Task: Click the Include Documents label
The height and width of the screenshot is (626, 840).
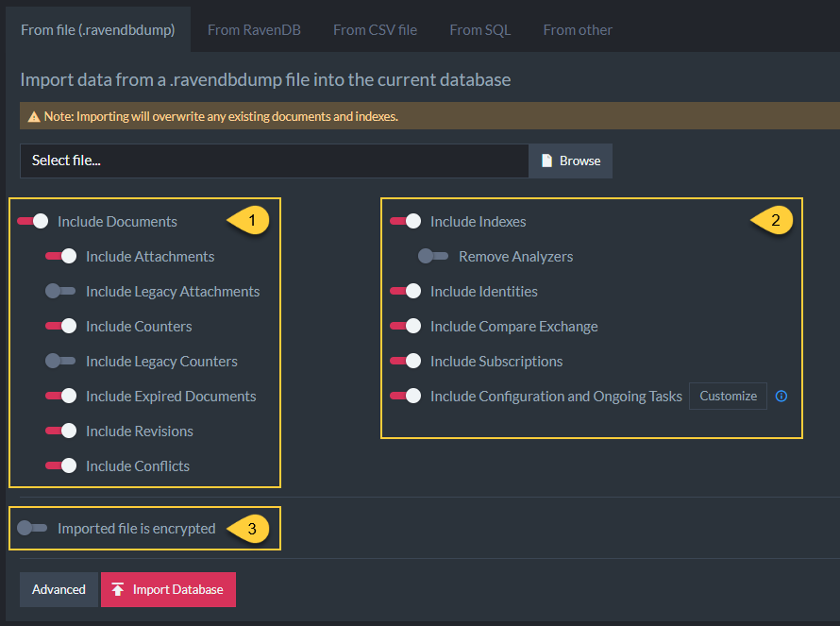Action: 117,221
